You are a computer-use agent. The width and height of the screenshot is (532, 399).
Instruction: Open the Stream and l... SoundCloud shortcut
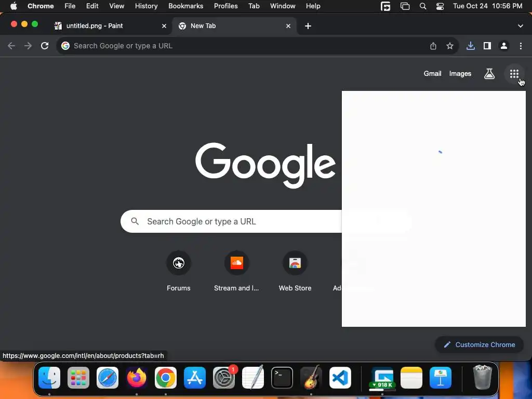coord(236,271)
